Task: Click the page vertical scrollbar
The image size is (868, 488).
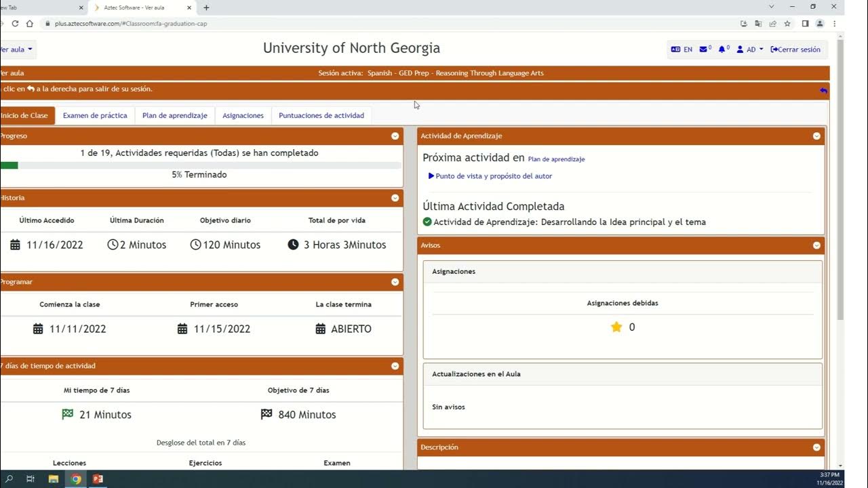Action: (840, 180)
